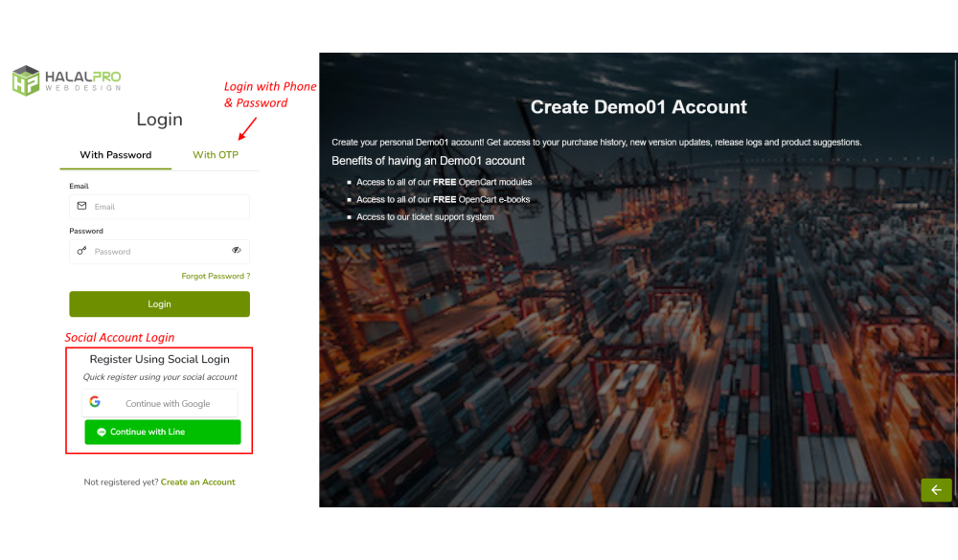
Task: Click the 'Register Using Social Login' heading
Action: point(159,359)
